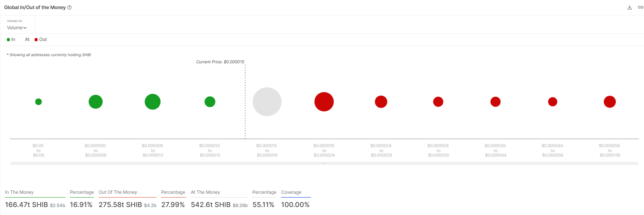Click the Coverage stat heading
Screen dimensions: 644x215
tap(291, 192)
